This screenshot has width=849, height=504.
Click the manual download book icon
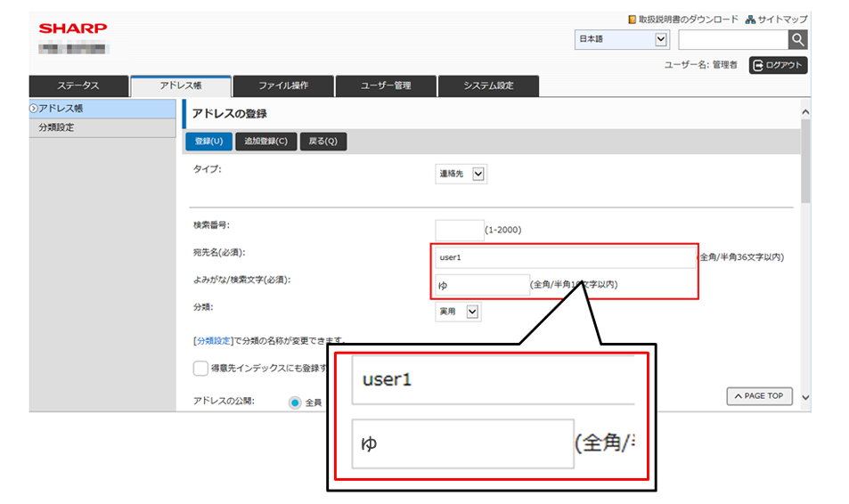(x=632, y=20)
